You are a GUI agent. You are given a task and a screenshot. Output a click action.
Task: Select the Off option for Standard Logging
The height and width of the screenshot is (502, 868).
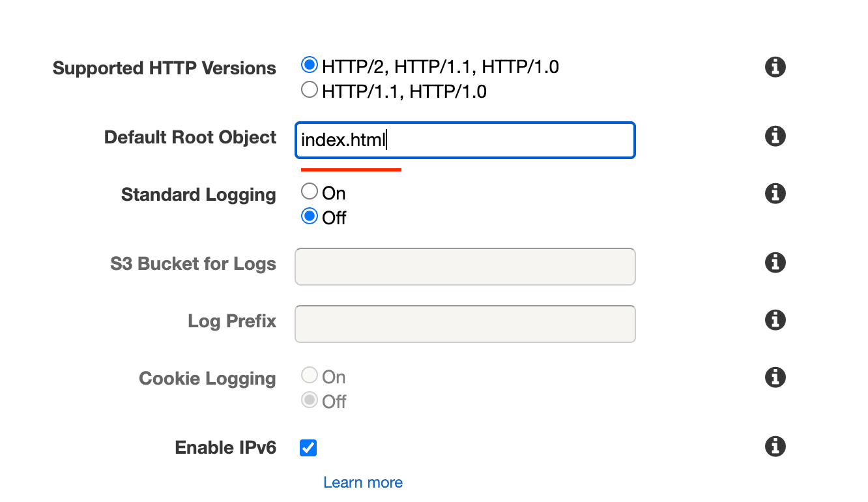click(x=310, y=216)
